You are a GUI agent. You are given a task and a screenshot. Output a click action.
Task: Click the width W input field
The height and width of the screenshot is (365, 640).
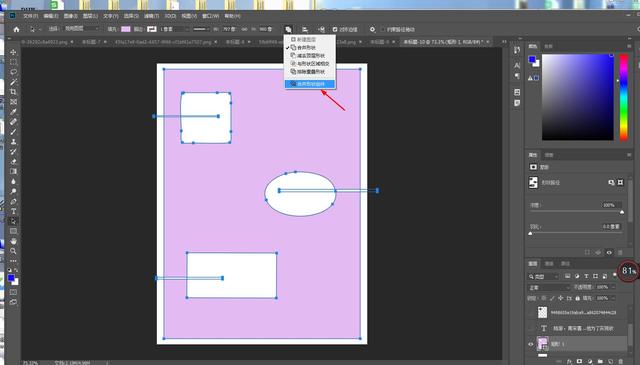coord(228,29)
